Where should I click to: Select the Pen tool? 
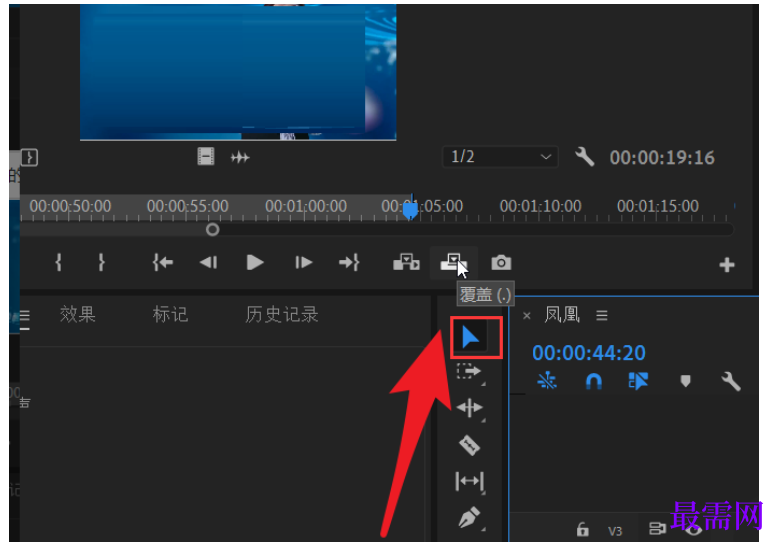(469, 518)
